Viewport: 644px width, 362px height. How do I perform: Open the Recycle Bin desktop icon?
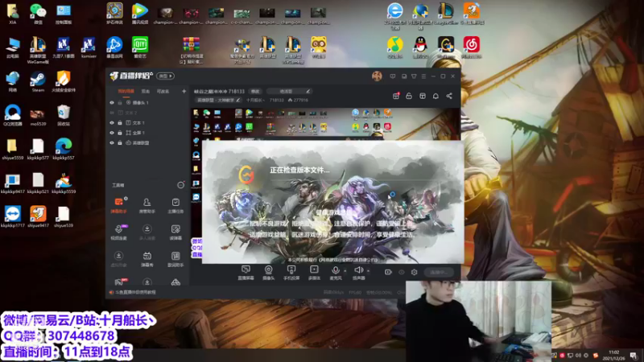point(64,115)
